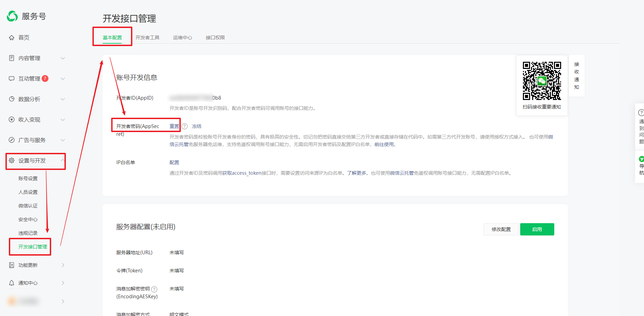Switch to the 开发者工具 tab
This screenshot has width=644, height=316.
(147, 38)
